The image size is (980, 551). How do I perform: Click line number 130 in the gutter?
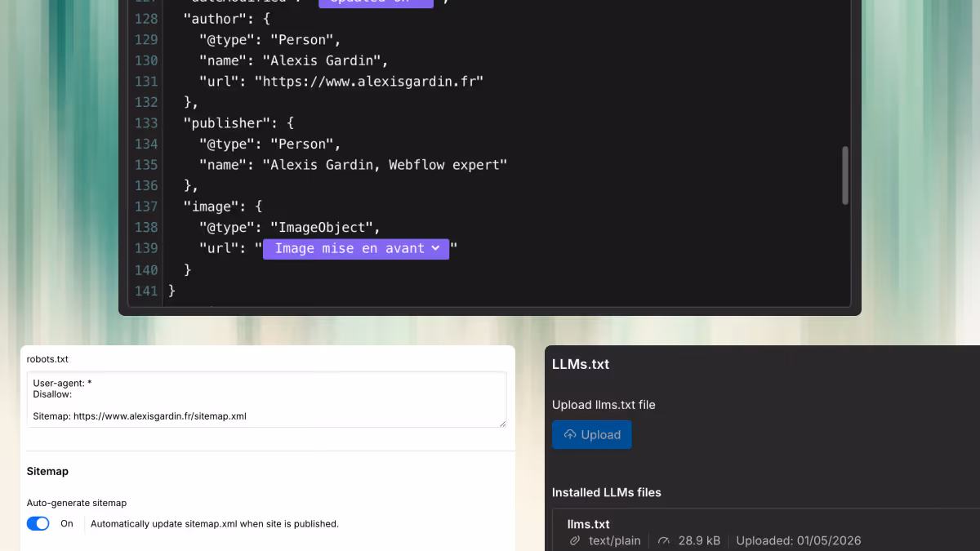pos(145,60)
